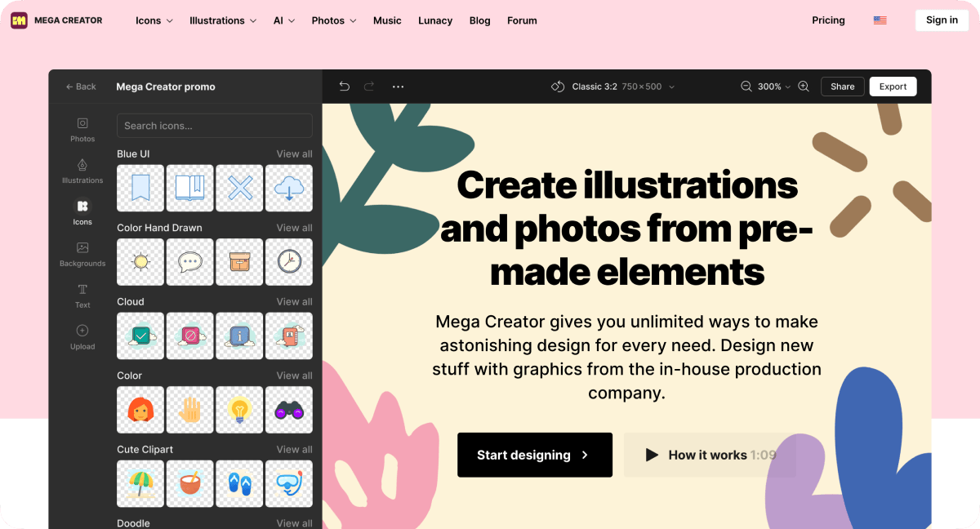980x529 pixels.
Task: Focus the Search icons field
Action: click(x=215, y=126)
